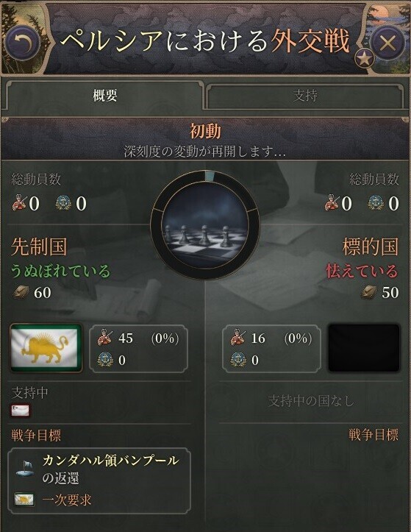The height and width of the screenshot is (532, 411).
Task: Click the chess pieces escalation circle
Action: pyautogui.click(x=205, y=225)
